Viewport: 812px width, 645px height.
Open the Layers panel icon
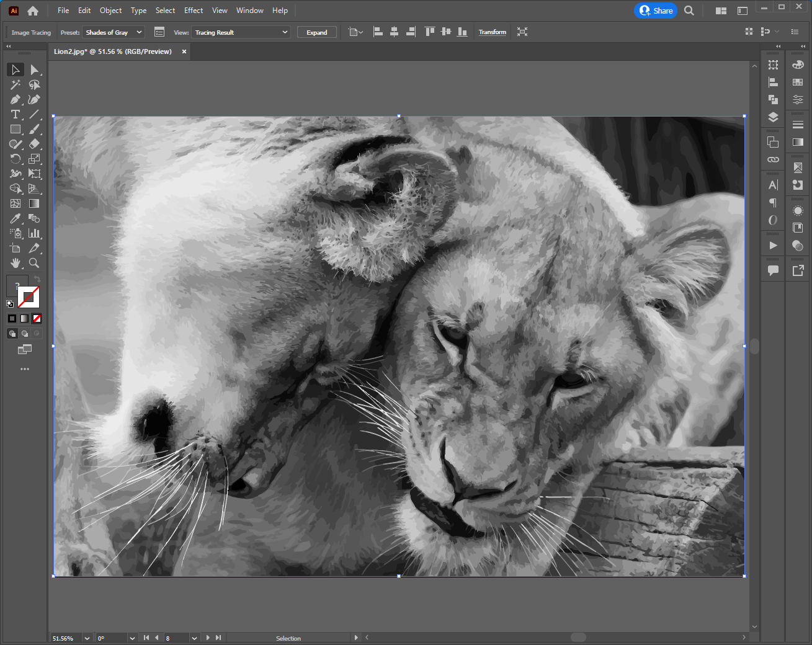pos(773,117)
